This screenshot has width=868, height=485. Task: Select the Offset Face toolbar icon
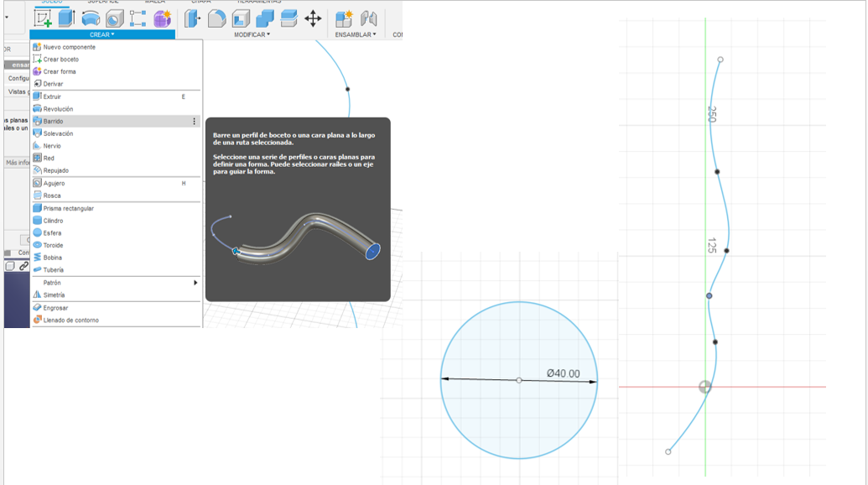(289, 18)
